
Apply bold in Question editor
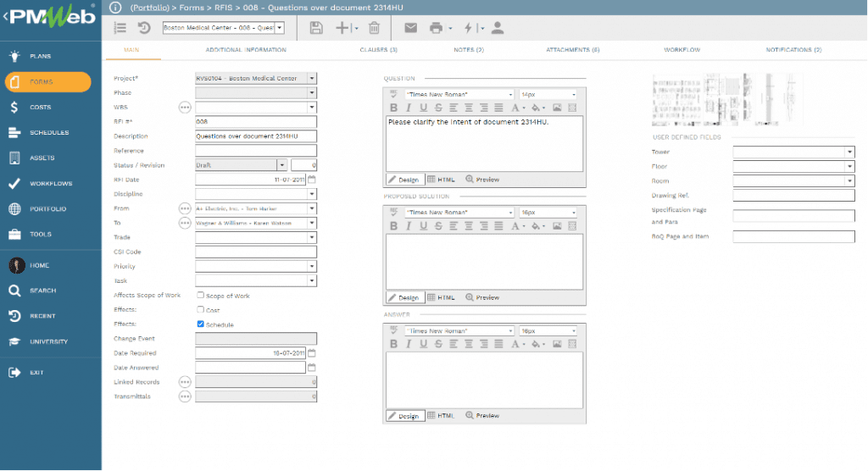(x=393, y=108)
